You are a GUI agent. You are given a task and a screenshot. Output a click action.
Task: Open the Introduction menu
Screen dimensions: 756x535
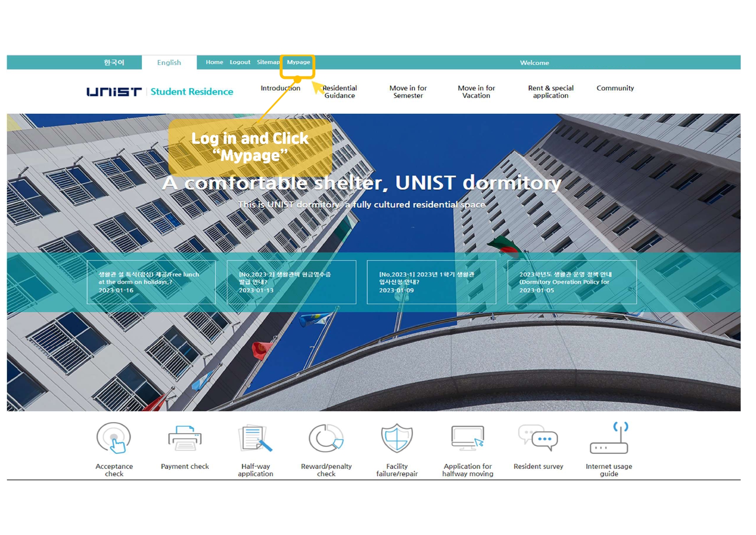coord(280,88)
